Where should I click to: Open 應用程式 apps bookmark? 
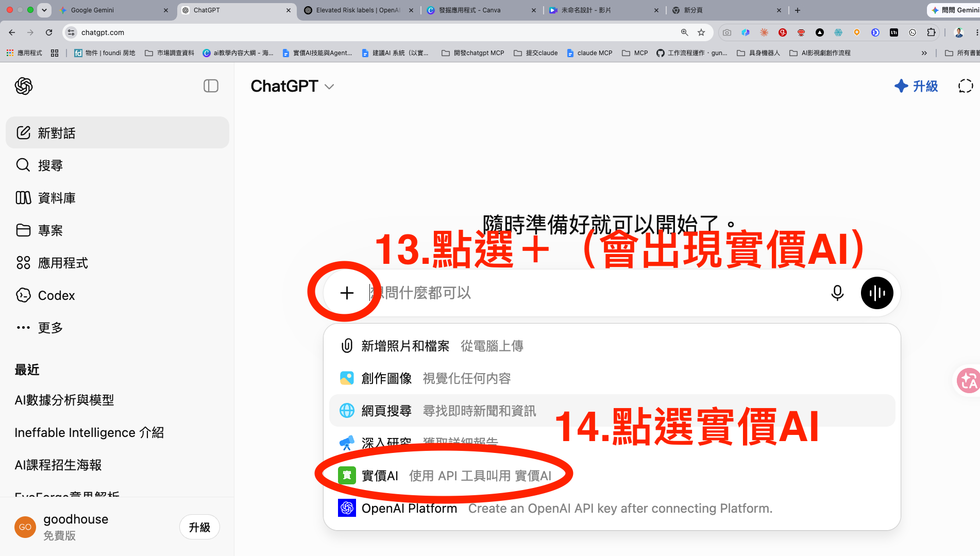24,53
